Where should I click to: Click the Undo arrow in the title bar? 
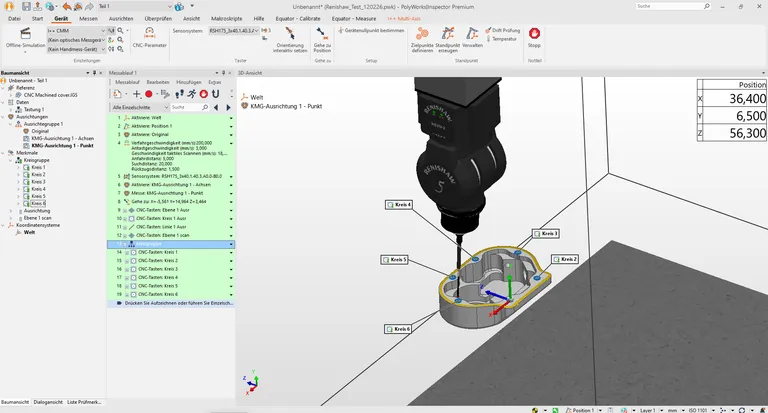[67, 6]
